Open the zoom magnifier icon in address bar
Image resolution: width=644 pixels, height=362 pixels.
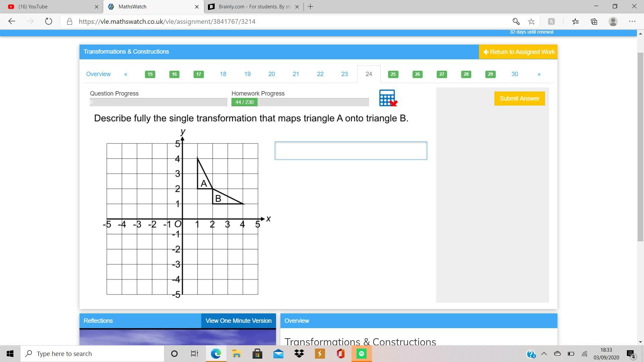coord(516,21)
